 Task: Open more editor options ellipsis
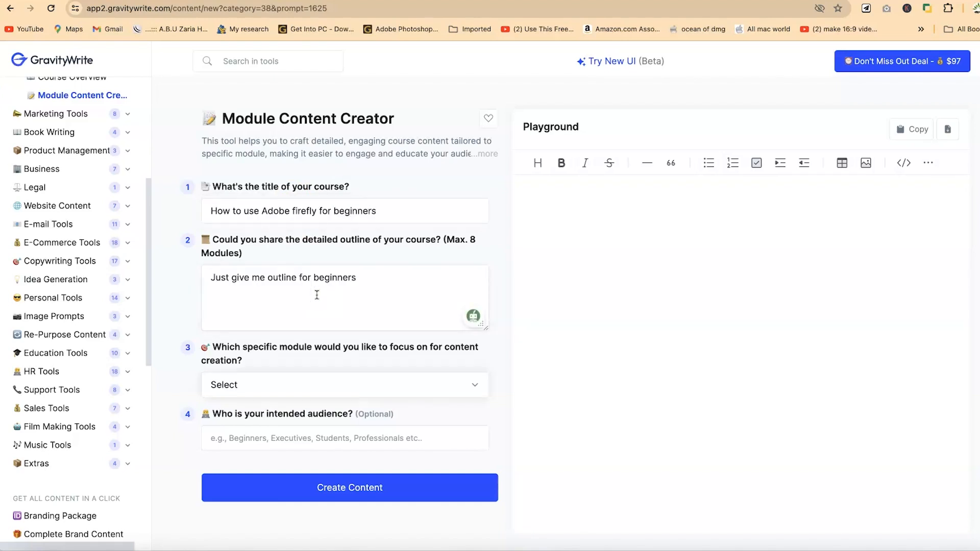(928, 163)
